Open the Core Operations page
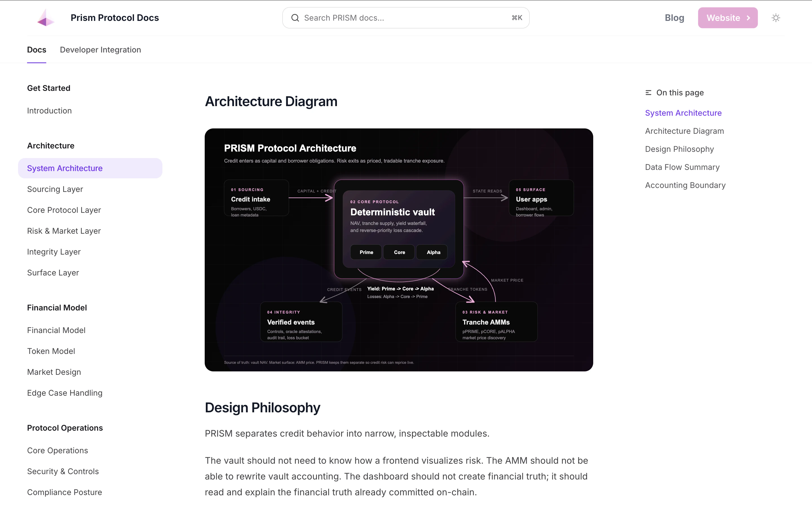 pos(58,450)
